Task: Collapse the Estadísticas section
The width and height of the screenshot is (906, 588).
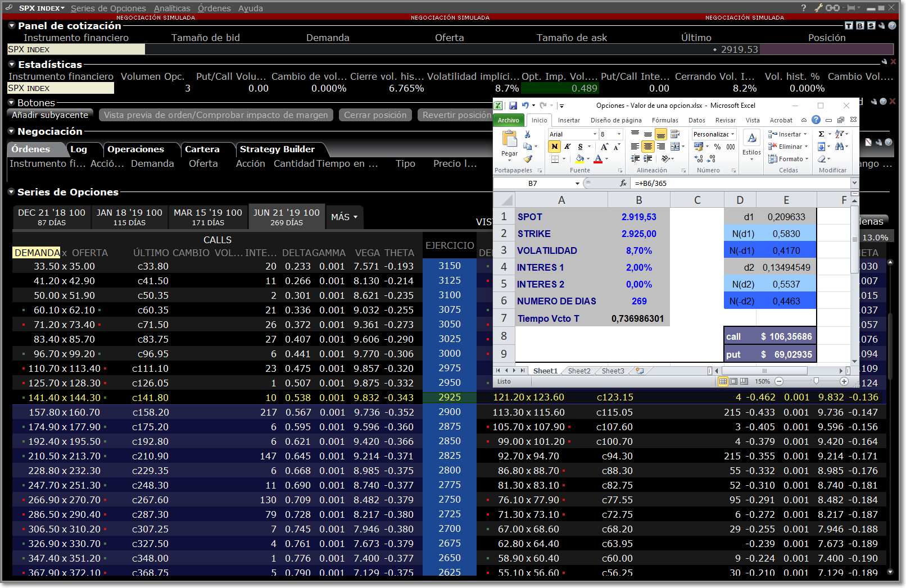Action: (11, 64)
